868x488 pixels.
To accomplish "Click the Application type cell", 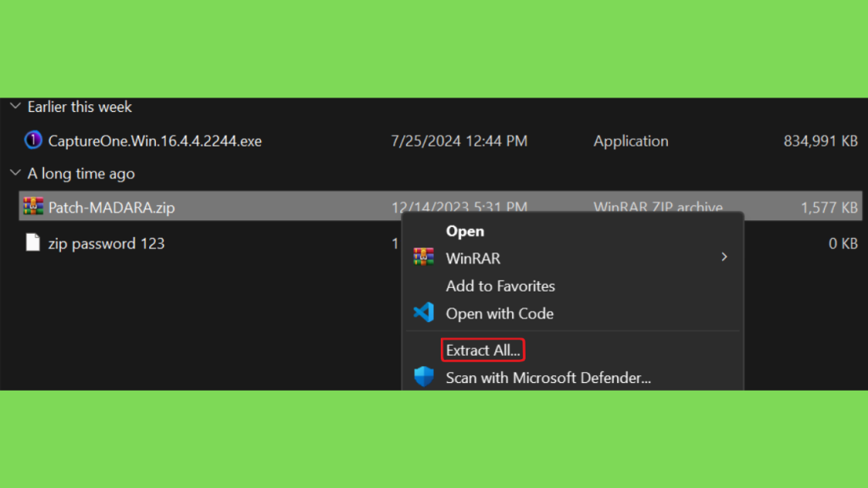I will (631, 141).
